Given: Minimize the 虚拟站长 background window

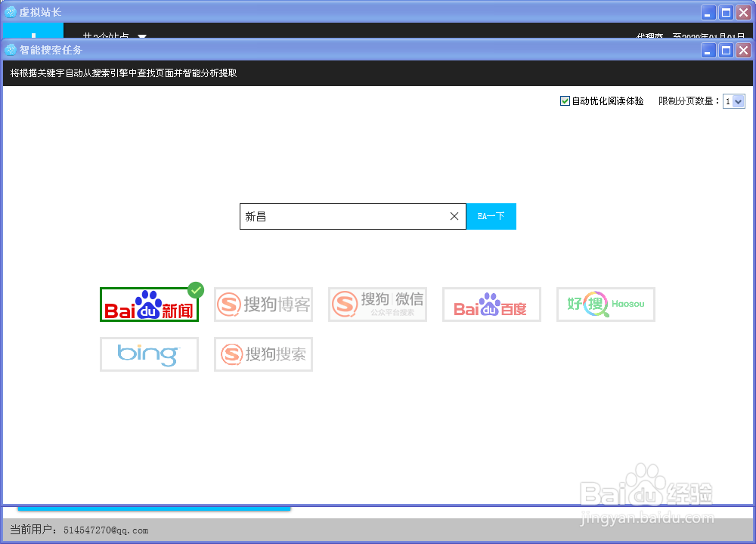Looking at the screenshot, I should (708, 13).
